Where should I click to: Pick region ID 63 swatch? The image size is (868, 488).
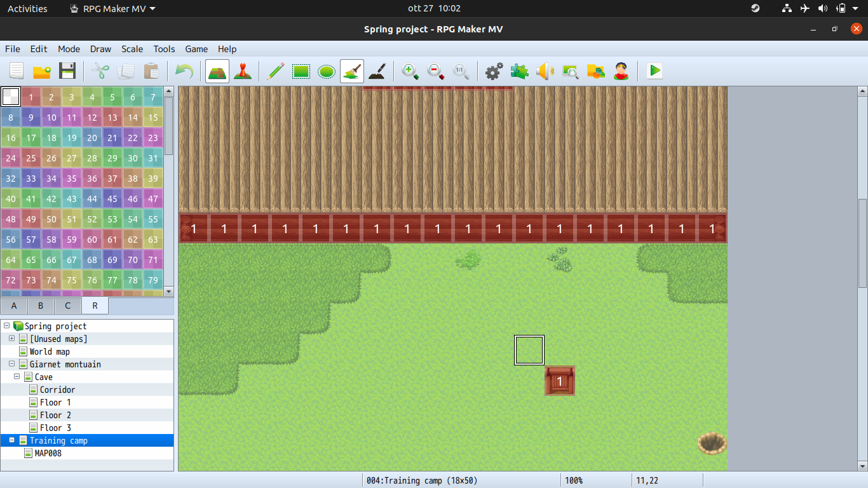tap(153, 240)
